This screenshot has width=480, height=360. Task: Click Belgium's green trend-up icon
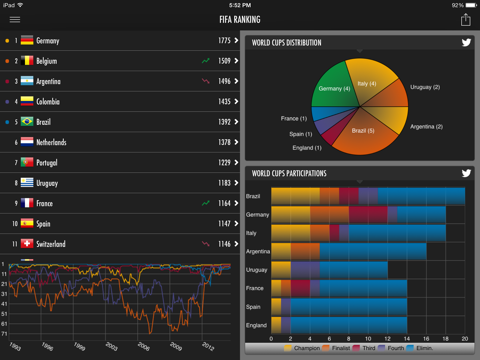206,61
